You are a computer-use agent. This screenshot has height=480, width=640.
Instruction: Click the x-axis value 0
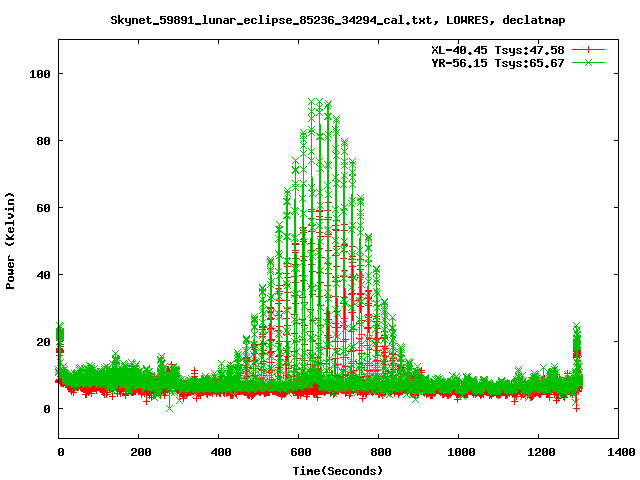point(61,452)
